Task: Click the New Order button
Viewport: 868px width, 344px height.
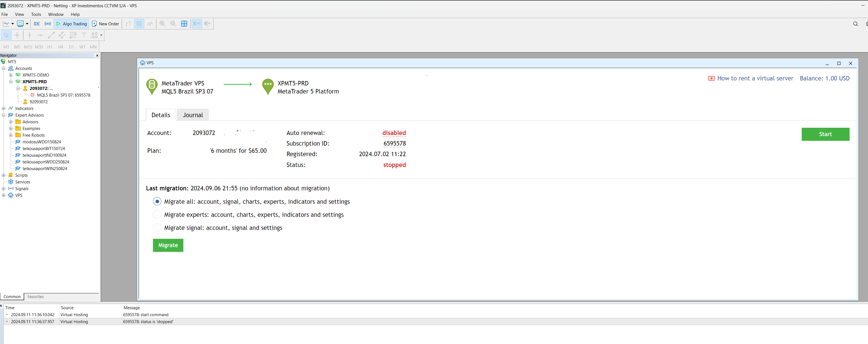Action: pyautogui.click(x=105, y=24)
